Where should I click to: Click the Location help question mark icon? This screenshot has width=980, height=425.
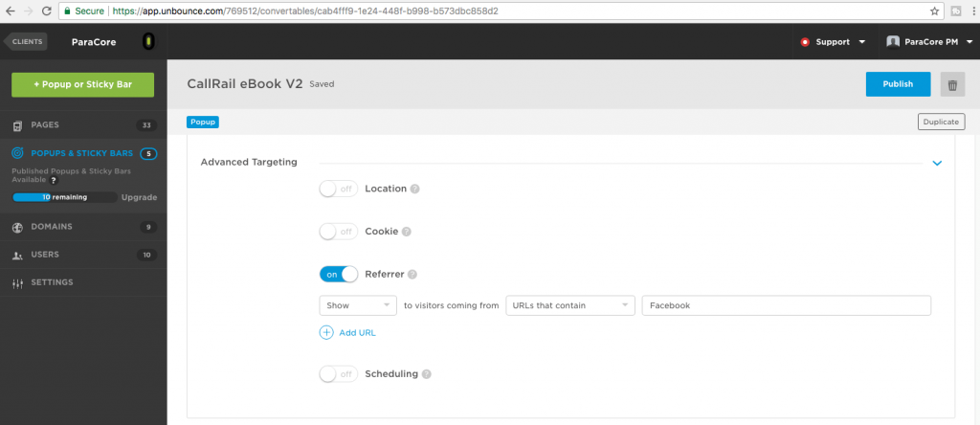point(415,189)
